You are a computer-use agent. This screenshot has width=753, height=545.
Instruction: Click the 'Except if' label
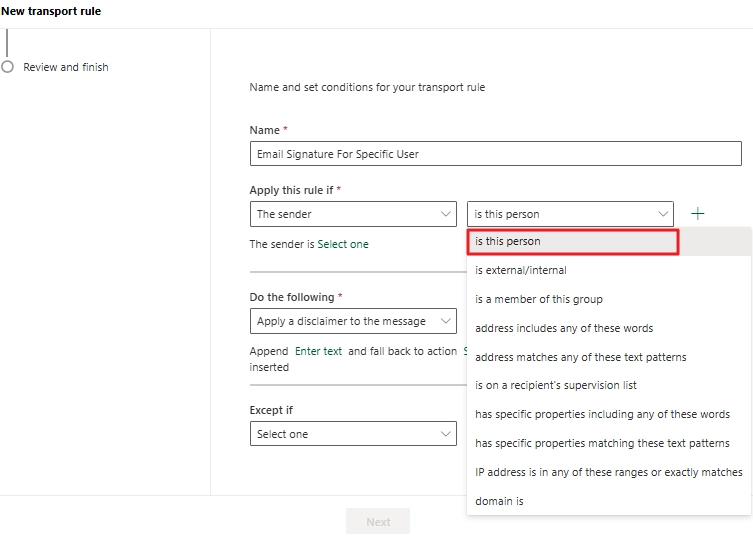(x=271, y=410)
